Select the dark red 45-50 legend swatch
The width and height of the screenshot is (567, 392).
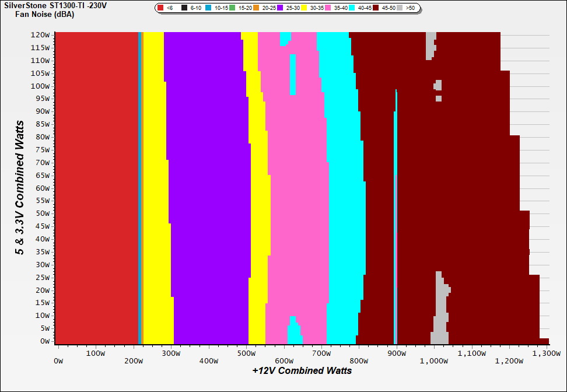click(376, 8)
